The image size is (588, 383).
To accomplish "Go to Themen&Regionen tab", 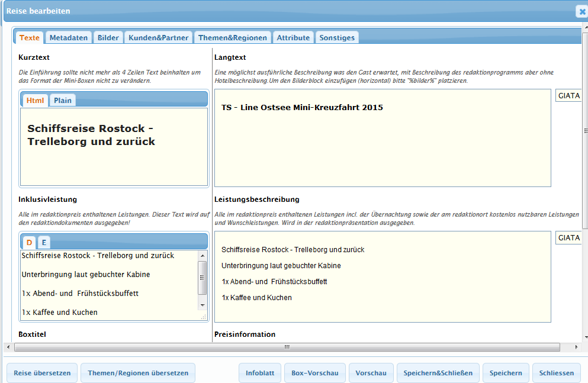I will tap(233, 37).
